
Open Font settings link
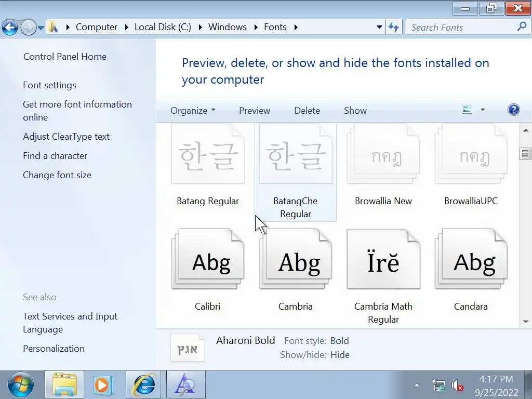[x=49, y=85]
